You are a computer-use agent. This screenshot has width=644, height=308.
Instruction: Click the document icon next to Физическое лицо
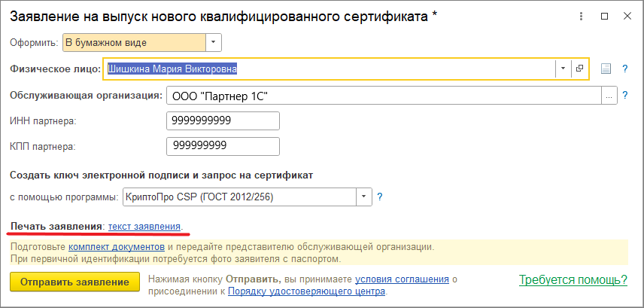point(606,69)
